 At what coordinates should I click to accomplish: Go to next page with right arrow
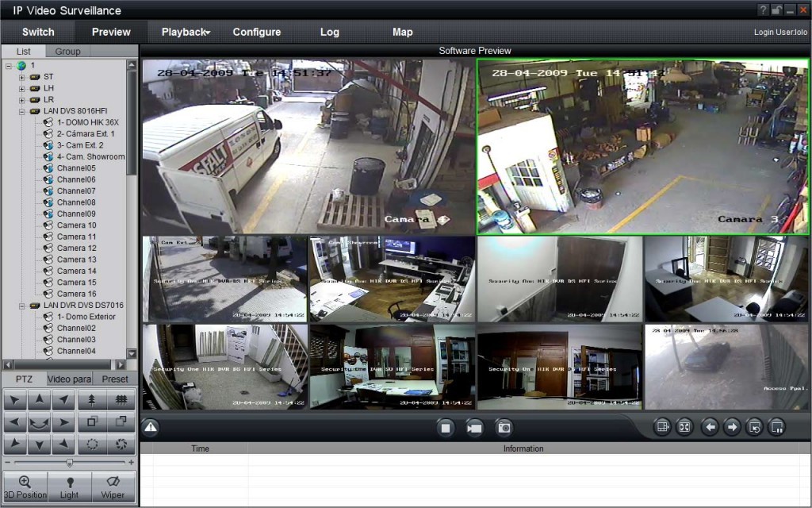(732, 428)
